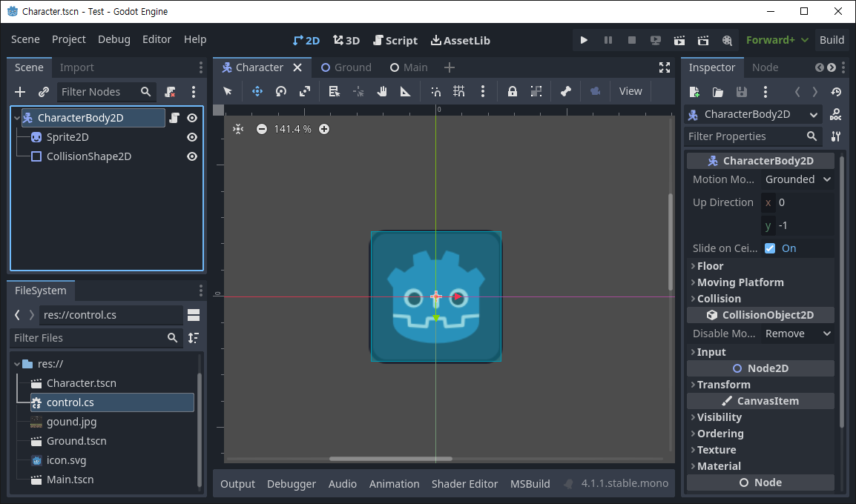This screenshot has height=504, width=856.
Task: Open Disable Mode Remove dropdown
Action: pyautogui.click(x=797, y=334)
